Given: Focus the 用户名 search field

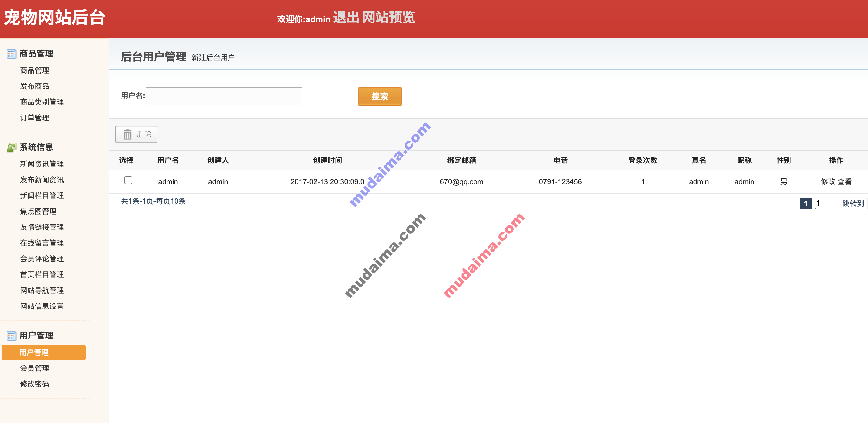Looking at the screenshot, I should 224,96.
